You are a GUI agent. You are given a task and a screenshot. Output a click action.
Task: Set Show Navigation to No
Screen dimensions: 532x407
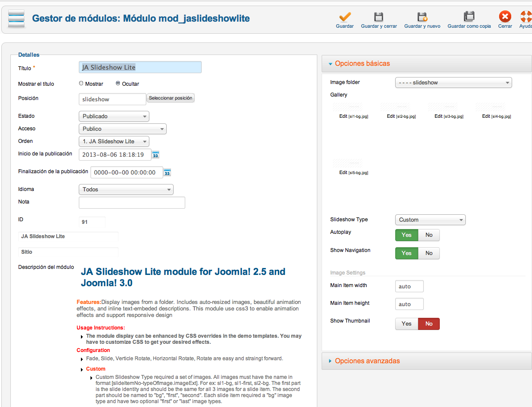429,253
